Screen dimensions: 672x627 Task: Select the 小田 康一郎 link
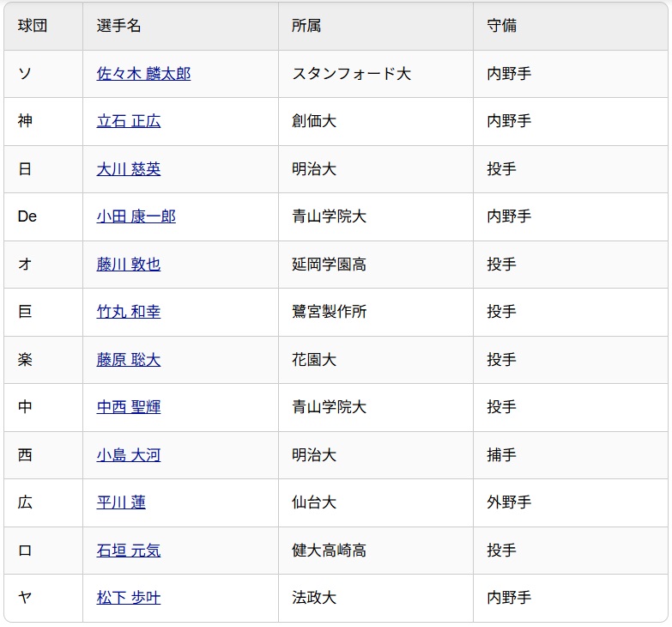pos(136,216)
